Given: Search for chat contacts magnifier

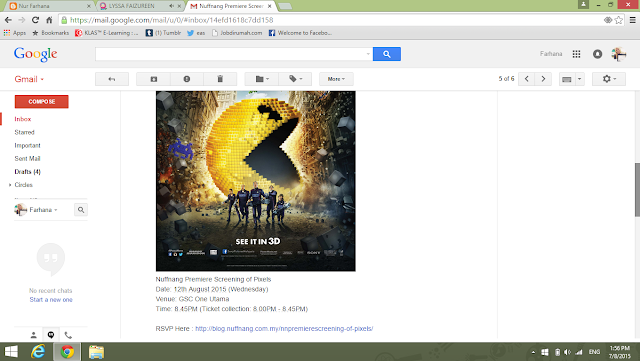Looking at the screenshot, I should tap(81, 210).
